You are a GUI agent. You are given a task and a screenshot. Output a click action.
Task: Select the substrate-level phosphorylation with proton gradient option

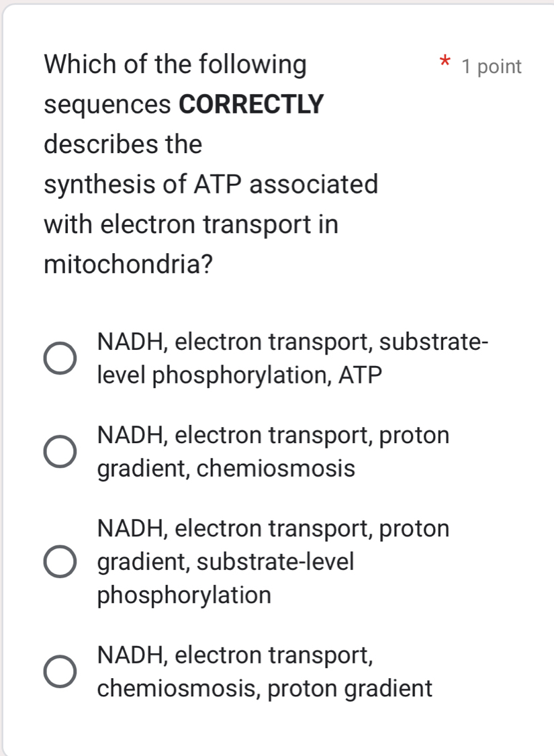58,562
